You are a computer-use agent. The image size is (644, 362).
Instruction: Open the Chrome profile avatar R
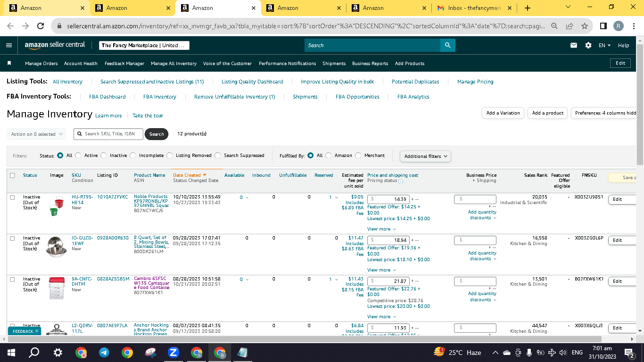(619, 26)
